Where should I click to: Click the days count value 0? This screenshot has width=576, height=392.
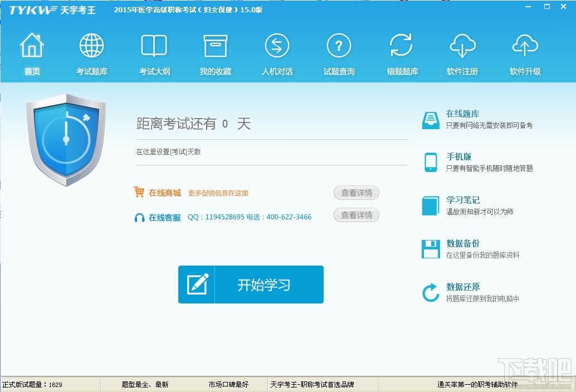(225, 124)
